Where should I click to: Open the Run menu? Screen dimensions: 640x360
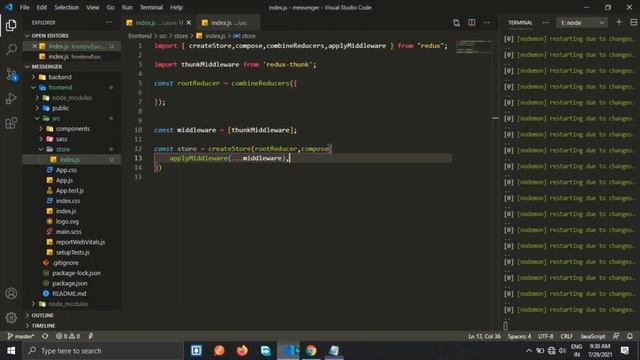[127, 7]
